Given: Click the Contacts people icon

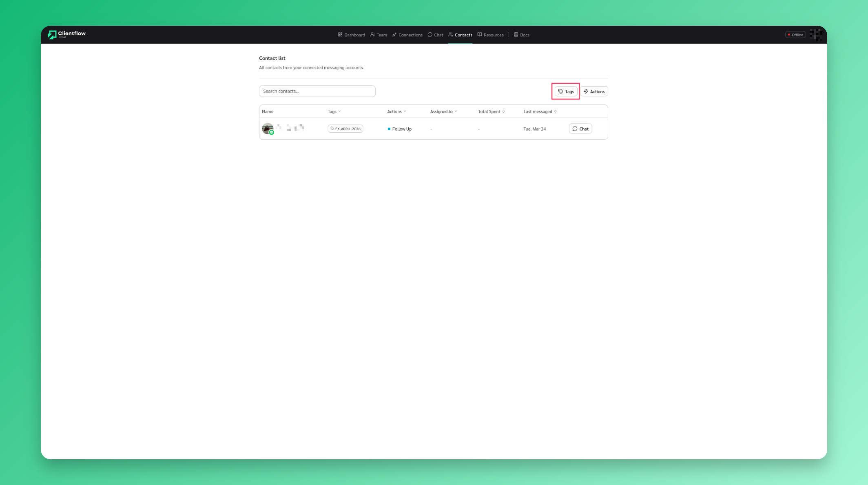Looking at the screenshot, I should (x=451, y=35).
